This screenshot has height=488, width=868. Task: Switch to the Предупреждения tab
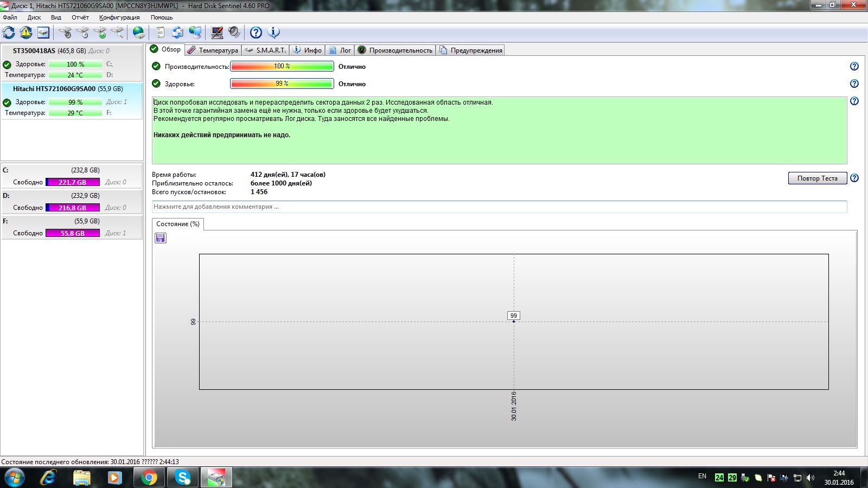tap(471, 50)
